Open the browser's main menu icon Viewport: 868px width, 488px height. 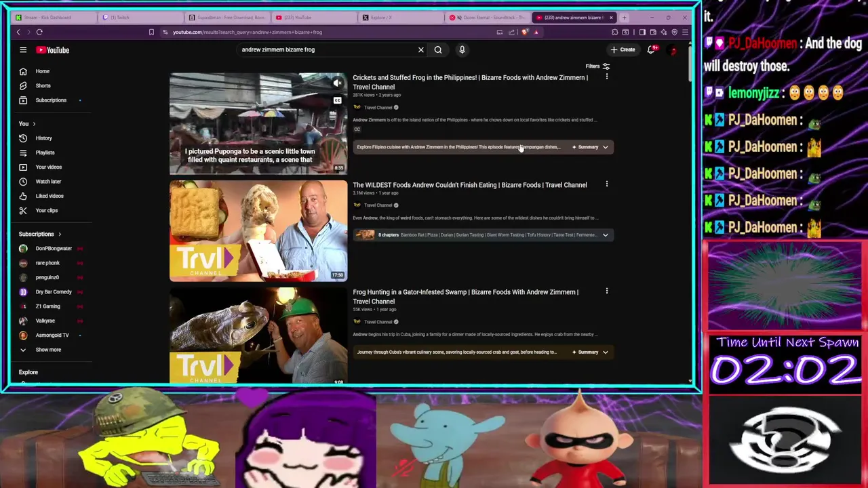tap(685, 32)
